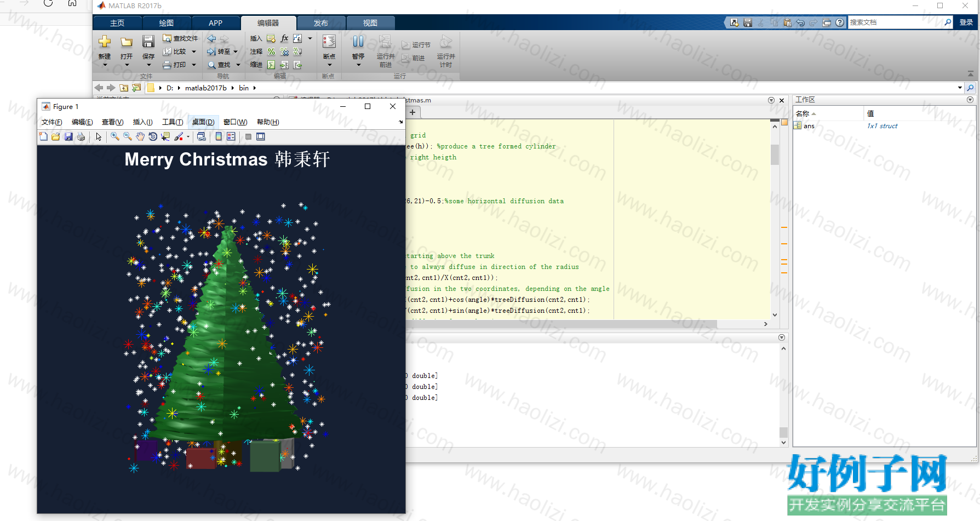
Task: Click the uncomment icon (percent with X)
Action: (284, 51)
